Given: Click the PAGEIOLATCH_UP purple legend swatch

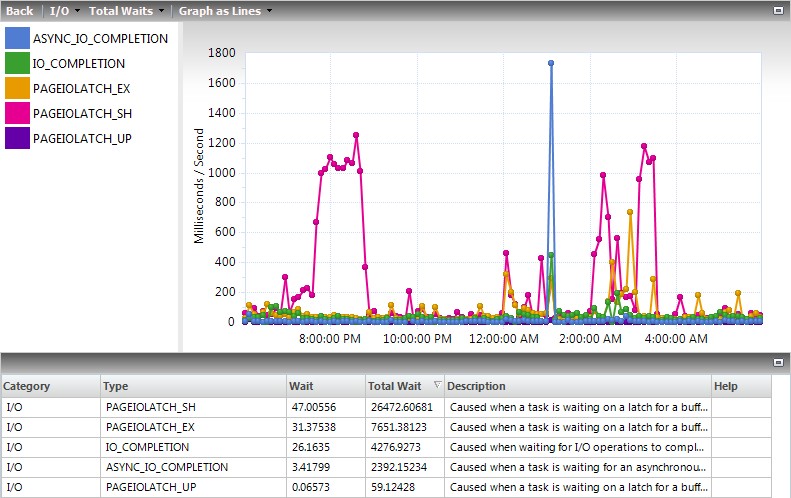Looking at the screenshot, I should coord(17,138).
